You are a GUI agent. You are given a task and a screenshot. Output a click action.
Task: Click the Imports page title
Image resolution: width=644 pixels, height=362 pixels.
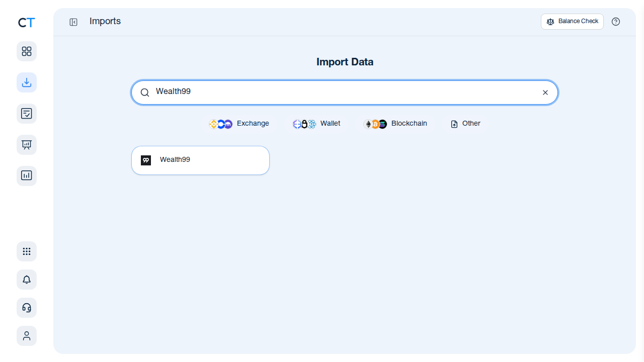tap(105, 21)
